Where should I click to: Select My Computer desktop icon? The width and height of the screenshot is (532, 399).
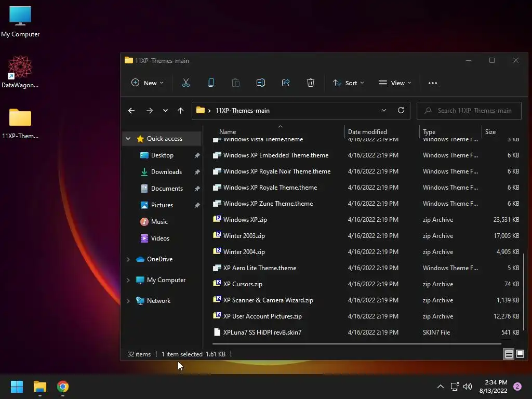20,22
